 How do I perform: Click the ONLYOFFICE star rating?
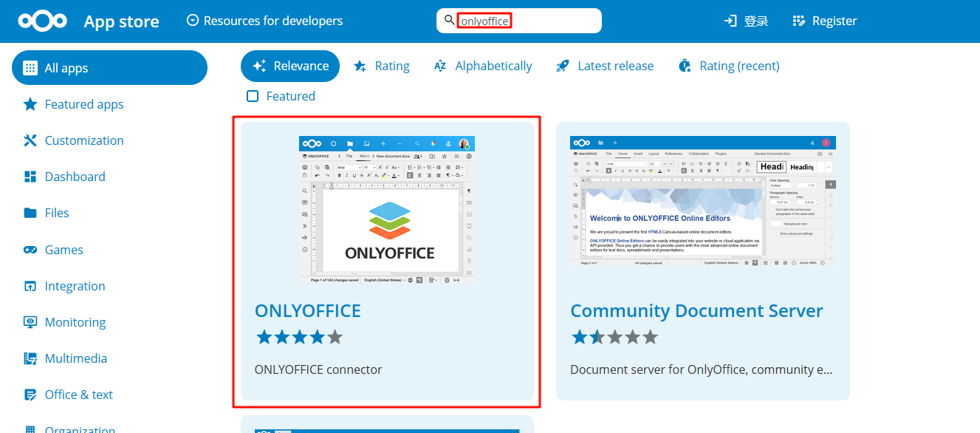coord(299,338)
